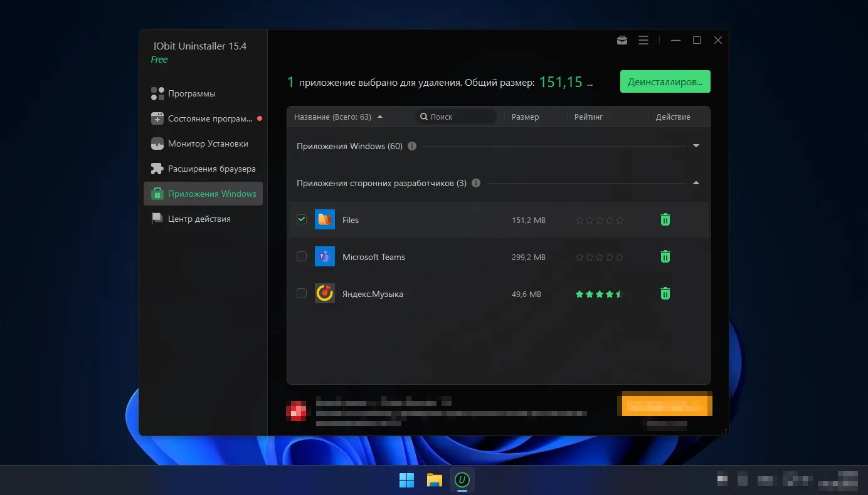Open Центр действия in sidebar

click(x=203, y=219)
